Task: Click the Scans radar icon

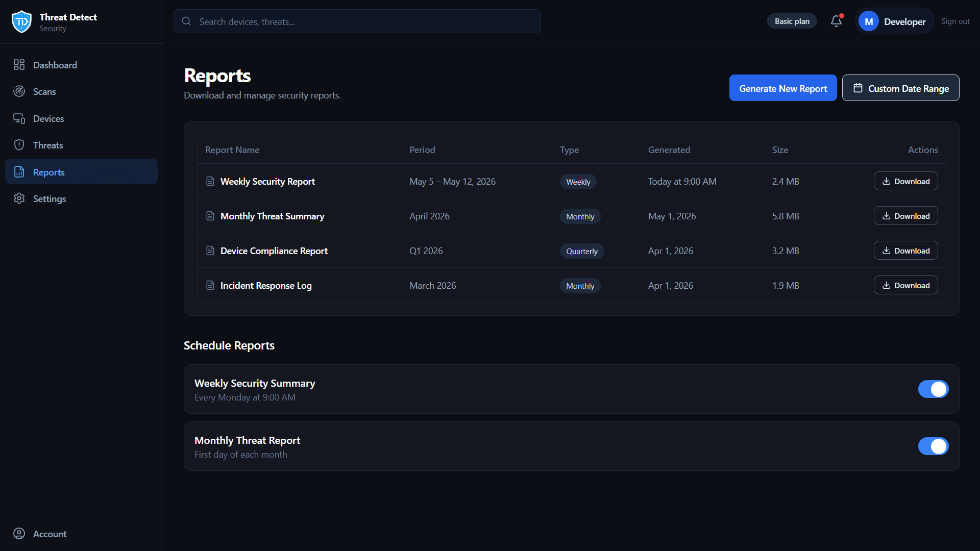Action: tap(19, 91)
